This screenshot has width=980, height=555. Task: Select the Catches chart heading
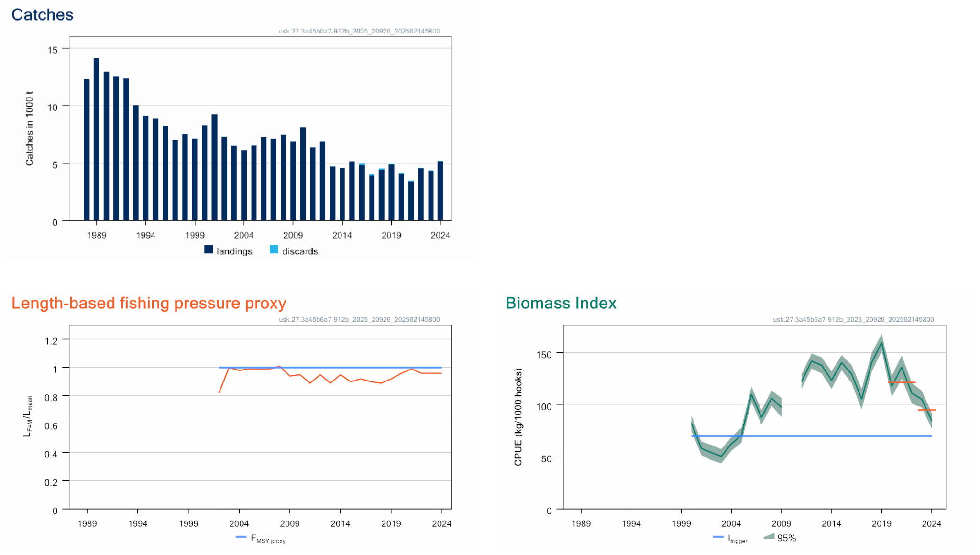[x=43, y=15]
